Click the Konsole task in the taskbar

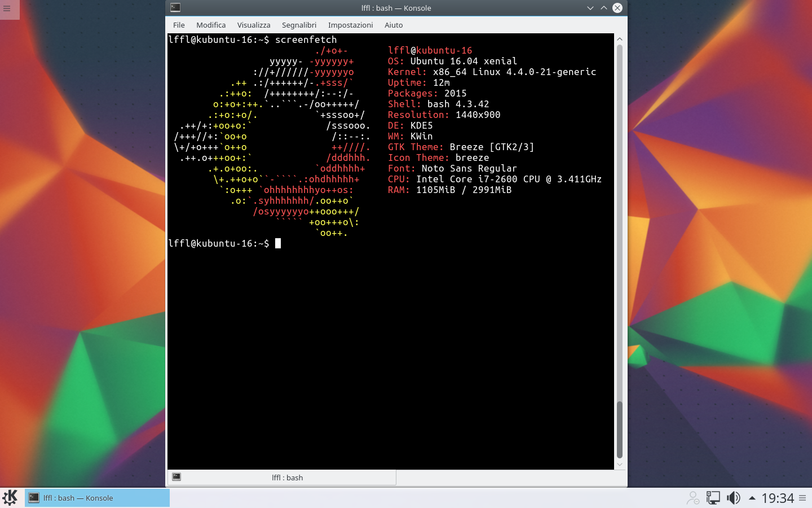pyautogui.click(x=97, y=498)
